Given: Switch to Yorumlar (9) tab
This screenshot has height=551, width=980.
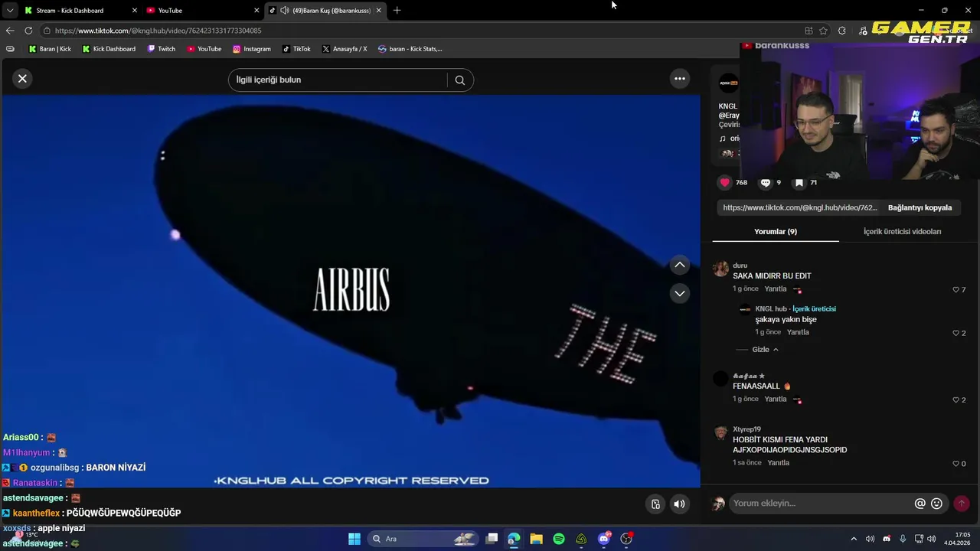Looking at the screenshot, I should [775, 231].
